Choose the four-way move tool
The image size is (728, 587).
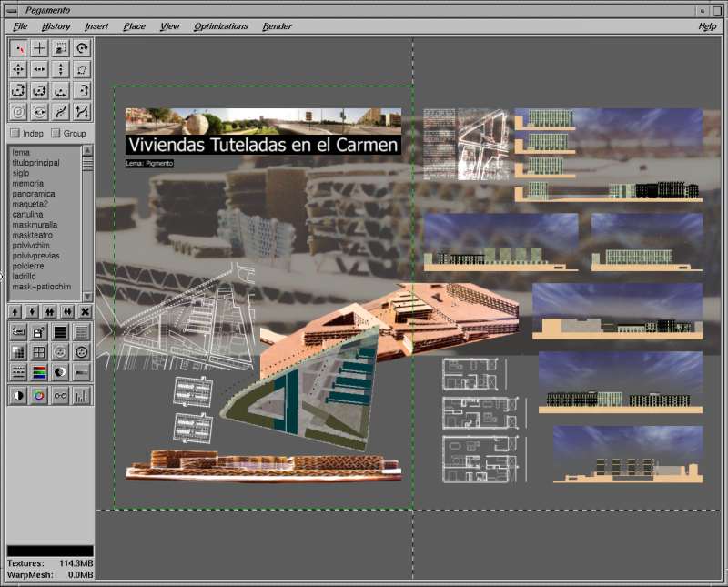pos(18,69)
